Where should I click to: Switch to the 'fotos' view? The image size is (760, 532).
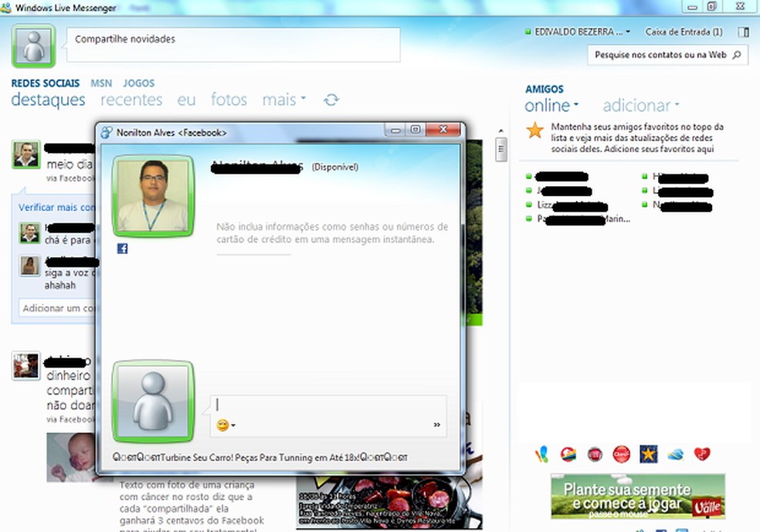229,100
